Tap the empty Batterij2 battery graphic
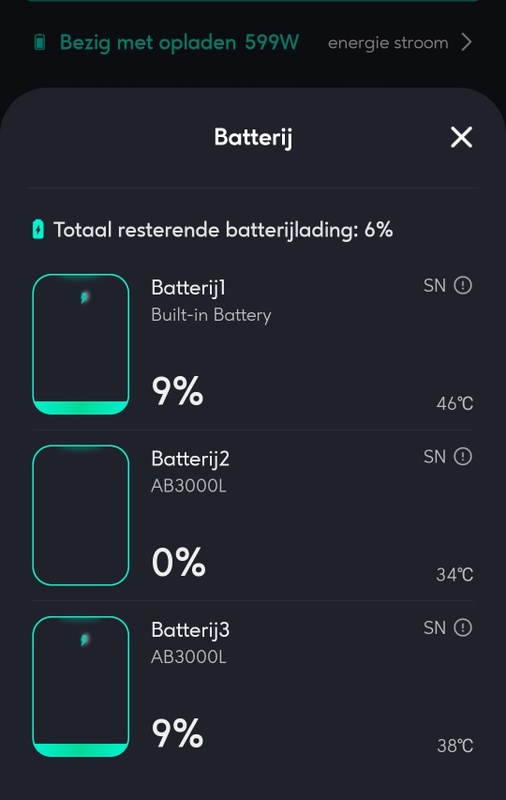The image size is (506, 800). coord(81,515)
